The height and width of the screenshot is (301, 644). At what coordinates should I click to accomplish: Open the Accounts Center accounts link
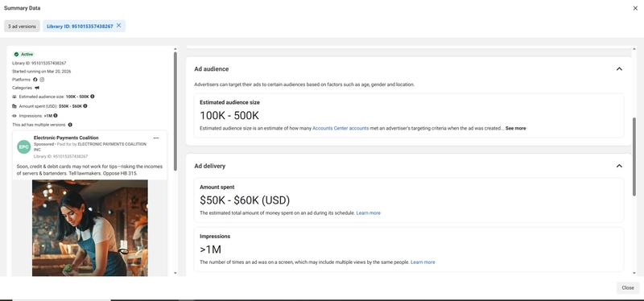341,128
